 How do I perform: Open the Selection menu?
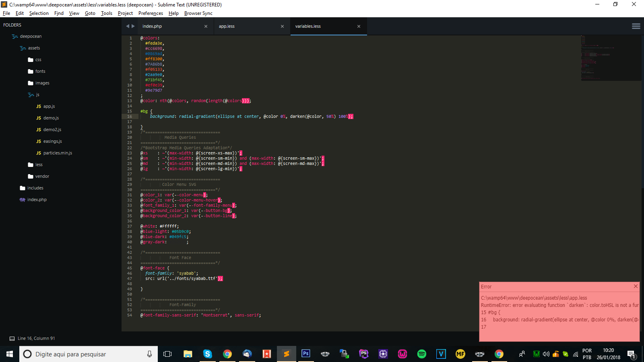coord(39,13)
